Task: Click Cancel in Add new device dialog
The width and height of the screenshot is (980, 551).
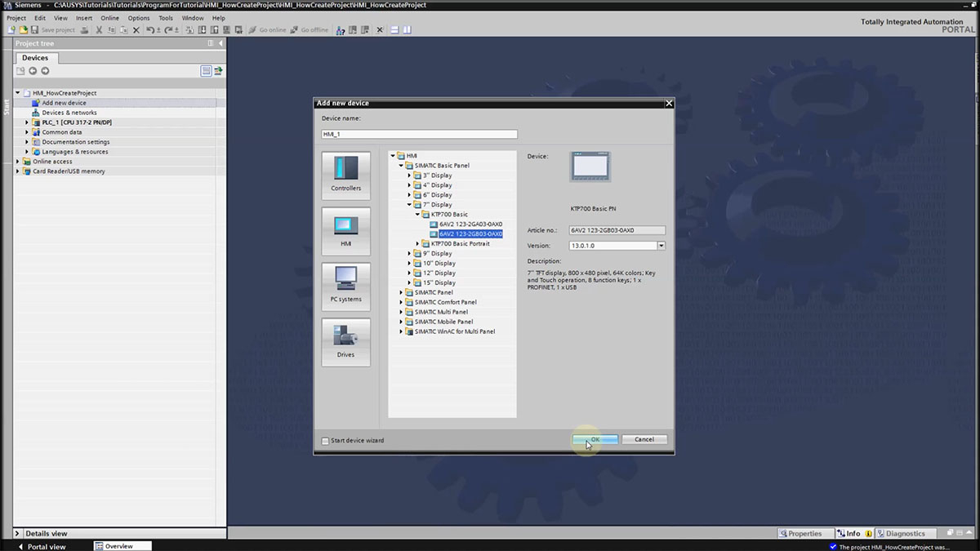Action: coord(644,439)
